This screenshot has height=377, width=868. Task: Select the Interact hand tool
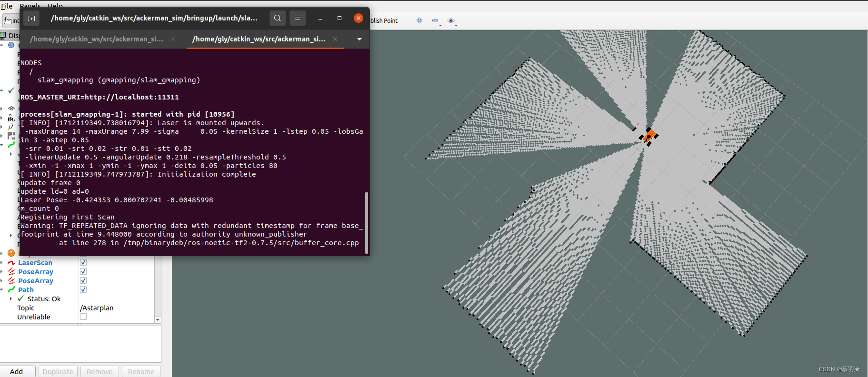tap(10, 20)
